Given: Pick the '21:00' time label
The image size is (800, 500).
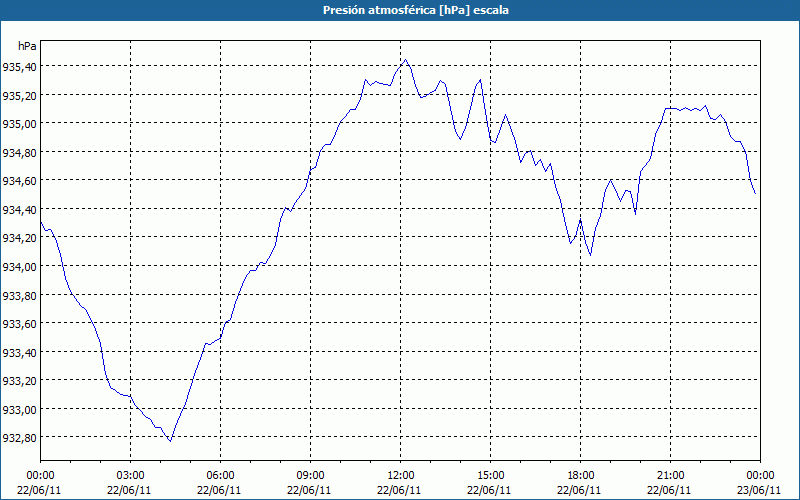Looking at the screenshot, I should [x=670, y=476].
